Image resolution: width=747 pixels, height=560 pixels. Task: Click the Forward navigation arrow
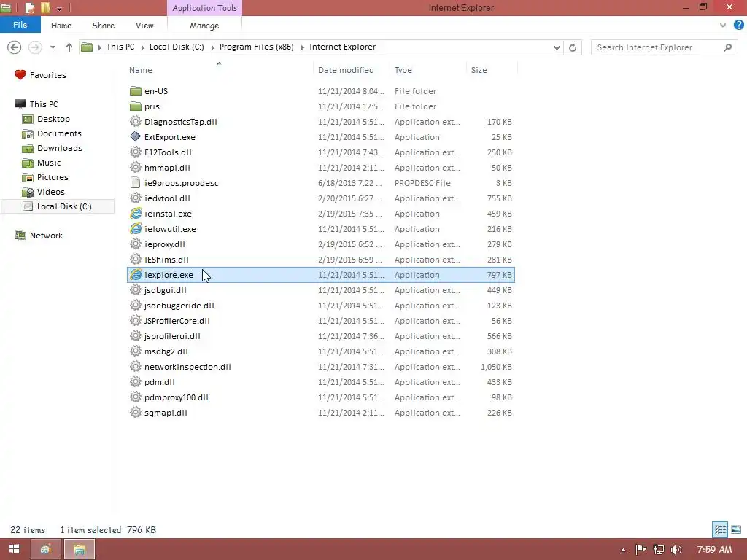(x=35, y=47)
